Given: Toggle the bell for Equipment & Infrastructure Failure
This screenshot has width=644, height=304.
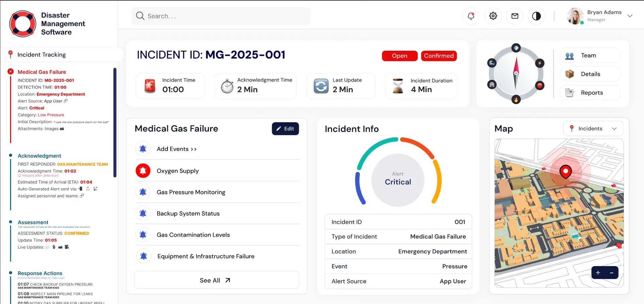Looking at the screenshot, I should point(143,256).
